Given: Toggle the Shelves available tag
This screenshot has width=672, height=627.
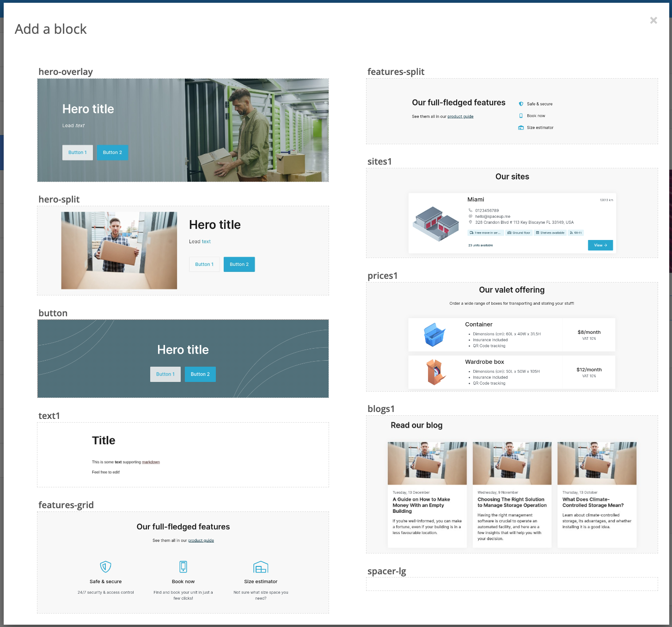Looking at the screenshot, I should 550,233.
